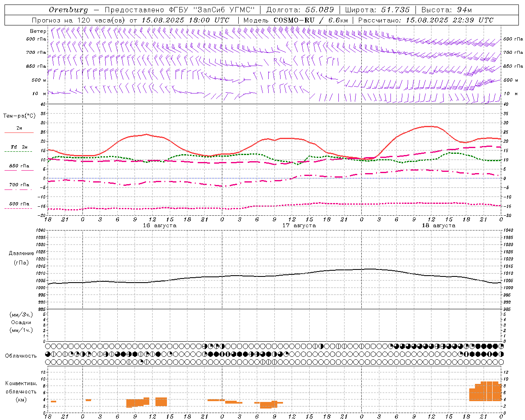Click the Orenburg station title
525x420 pixels.
pyautogui.click(x=68, y=10)
